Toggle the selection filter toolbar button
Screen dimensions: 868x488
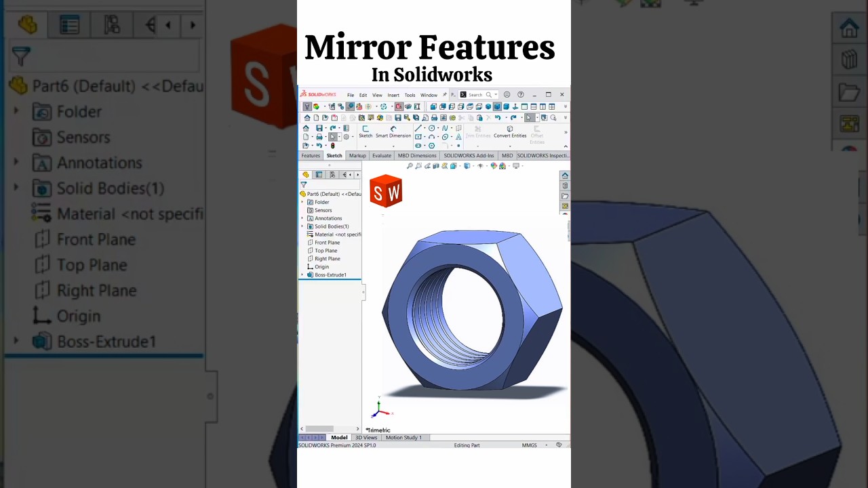pyautogui.click(x=307, y=106)
